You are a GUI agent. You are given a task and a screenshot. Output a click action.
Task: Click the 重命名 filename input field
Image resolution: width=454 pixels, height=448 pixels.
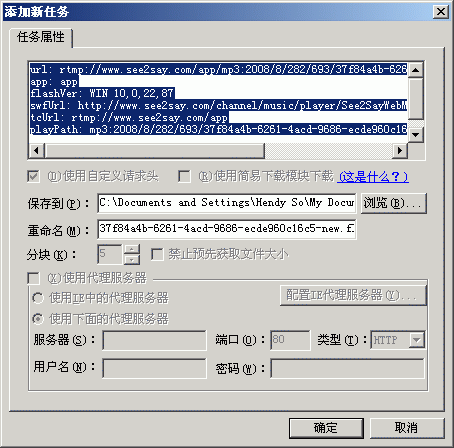[x=227, y=229]
